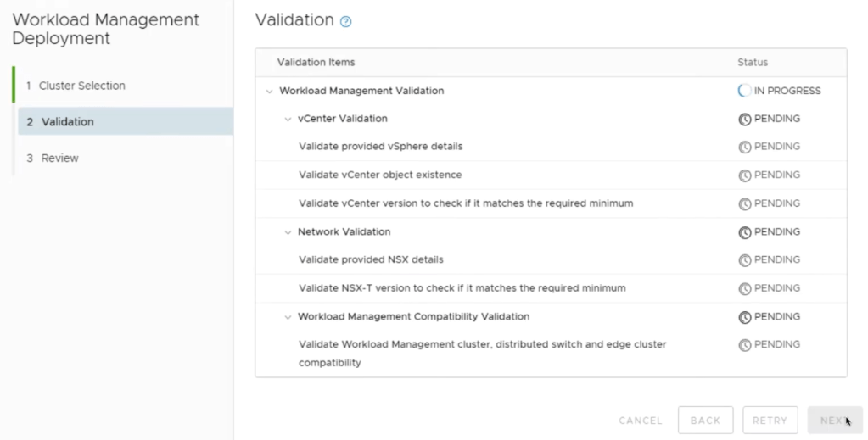Click pending clock icon for Network Validation
Image resolution: width=868 pixels, height=440 pixels.
(745, 231)
